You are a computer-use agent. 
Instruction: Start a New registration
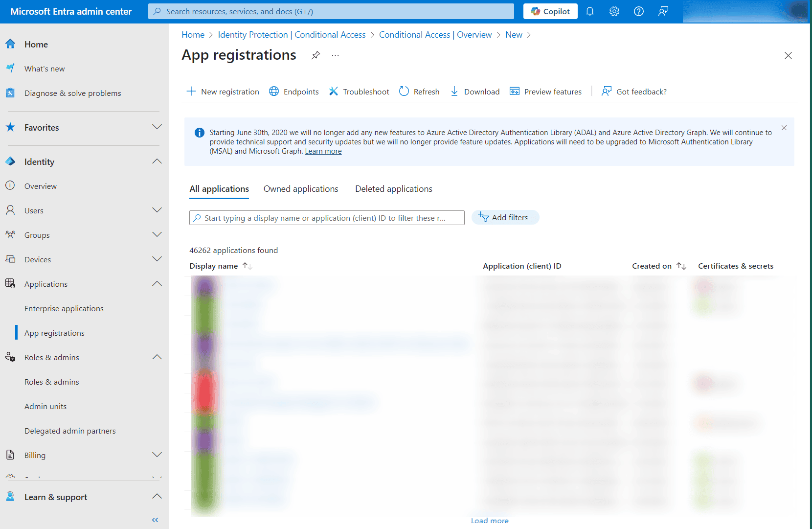coord(223,92)
